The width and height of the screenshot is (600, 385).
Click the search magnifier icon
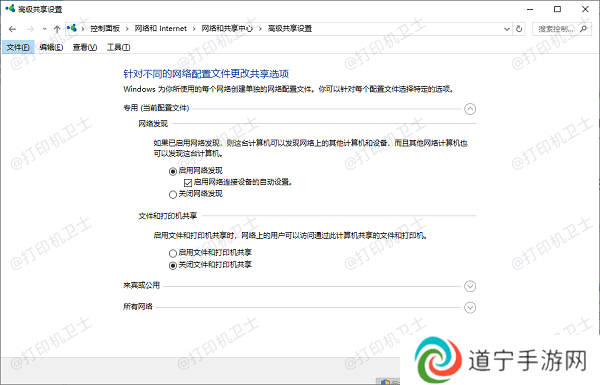click(584, 29)
